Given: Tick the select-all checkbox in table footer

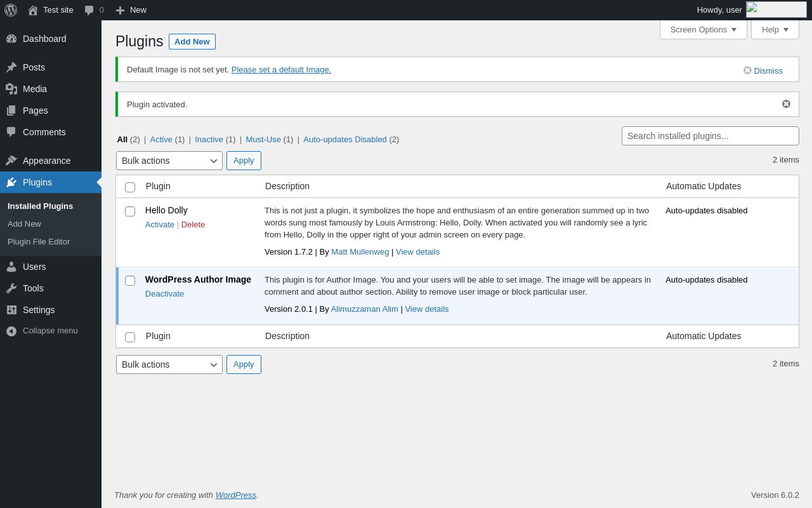Looking at the screenshot, I should (x=130, y=337).
